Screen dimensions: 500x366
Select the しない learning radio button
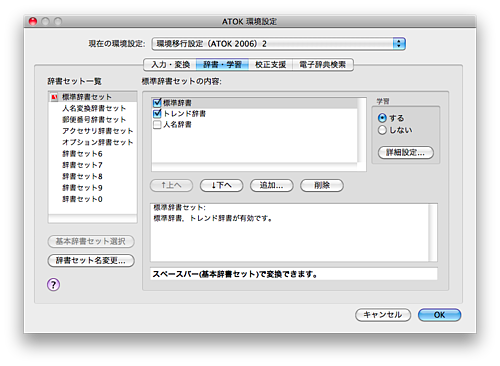(382, 130)
